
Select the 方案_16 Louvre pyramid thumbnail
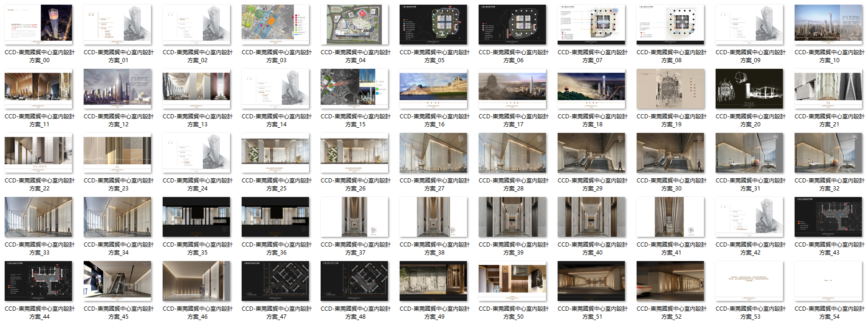coord(433,87)
